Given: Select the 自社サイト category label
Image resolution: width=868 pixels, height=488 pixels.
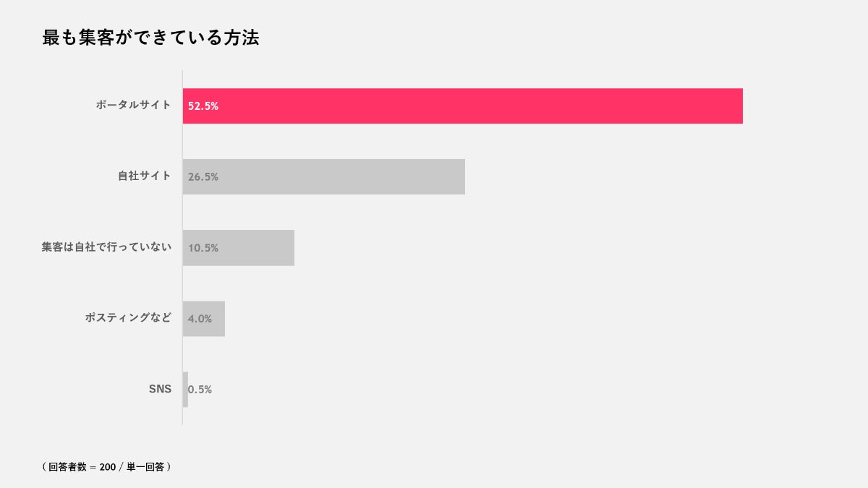Looking at the screenshot, I should pyautogui.click(x=145, y=176).
